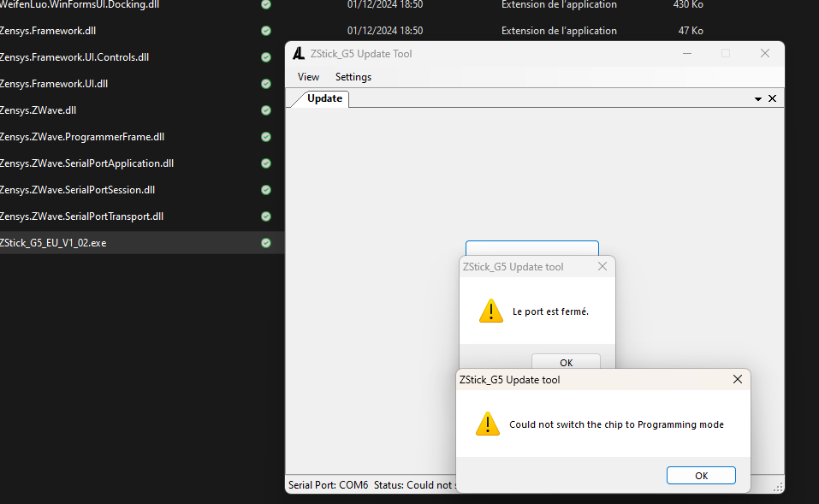Select file Zensys.Framework.UI.Controls.dll

(74, 57)
